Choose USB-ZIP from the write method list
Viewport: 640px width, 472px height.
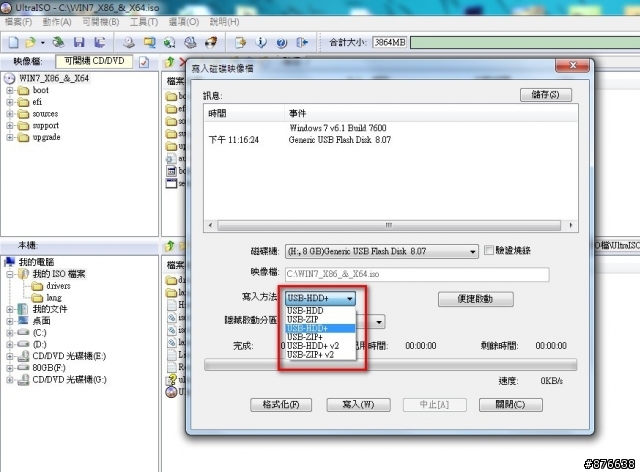click(x=320, y=319)
